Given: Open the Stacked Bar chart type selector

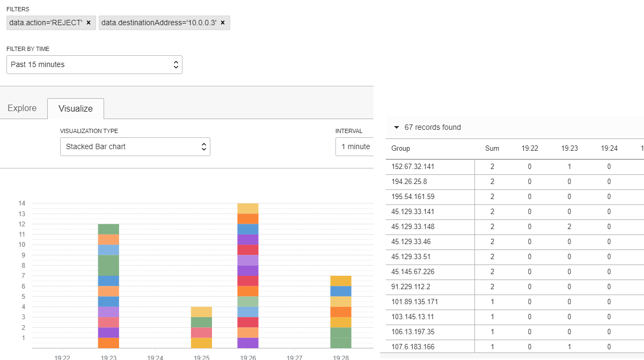Looking at the screenshot, I should [x=135, y=146].
